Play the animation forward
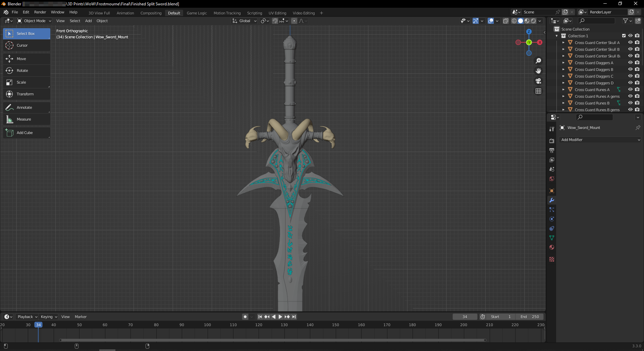This screenshot has height=351, width=644. pyautogui.click(x=280, y=317)
